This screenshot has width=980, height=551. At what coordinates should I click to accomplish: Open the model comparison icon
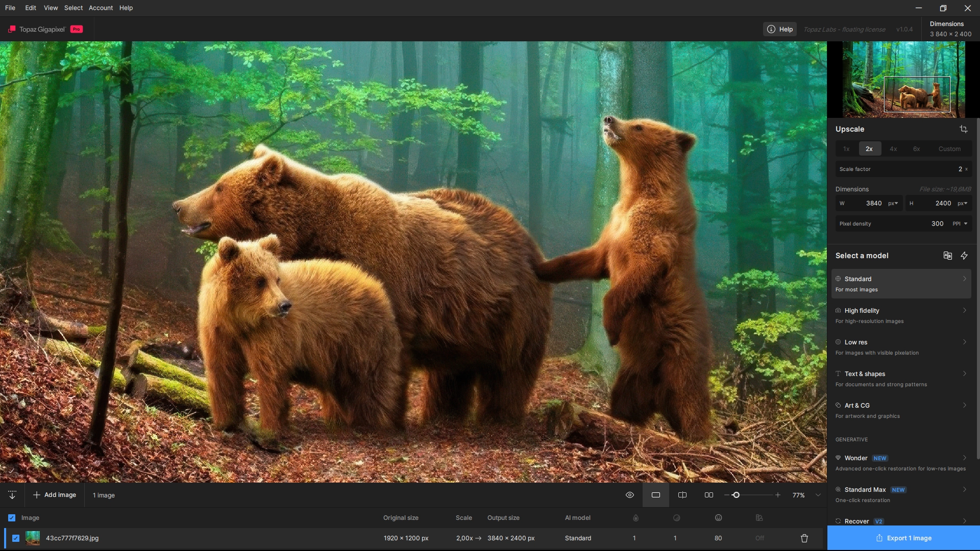click(x=947, y=256)
